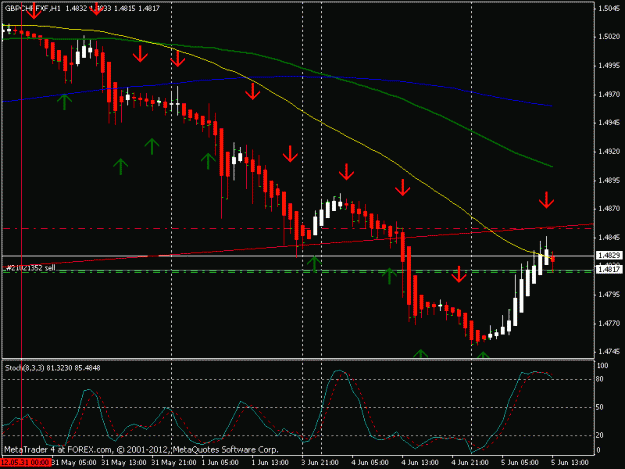This screenshot has height=469, width=625.
Task: Click the 31 May 21:00 time label
Action: pos(174,463)
